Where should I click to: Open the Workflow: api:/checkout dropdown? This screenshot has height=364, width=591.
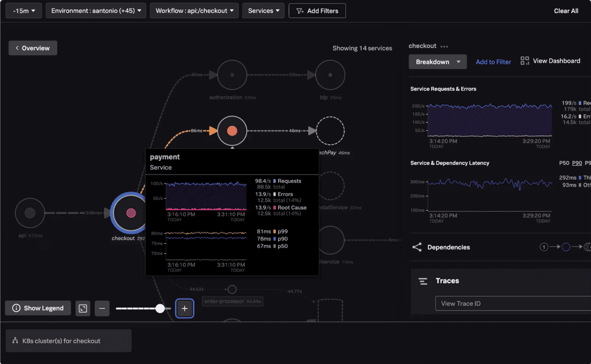tap(194, 11)
